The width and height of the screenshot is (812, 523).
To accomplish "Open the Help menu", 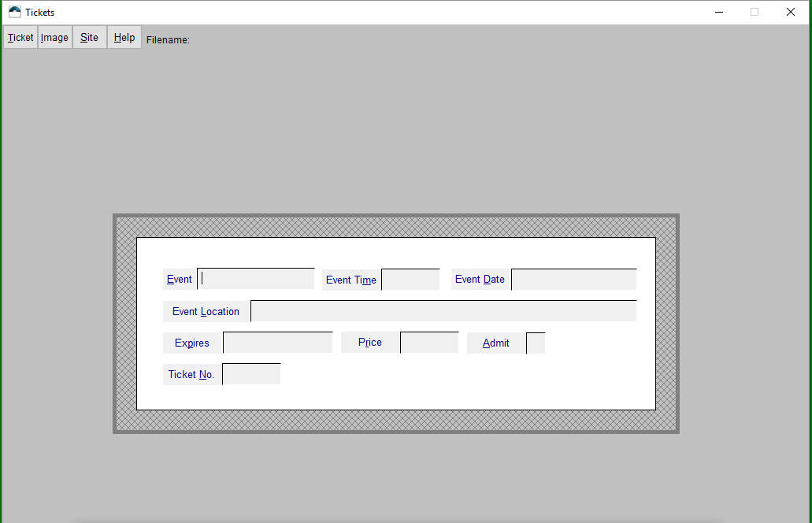I will click(123, 37).
